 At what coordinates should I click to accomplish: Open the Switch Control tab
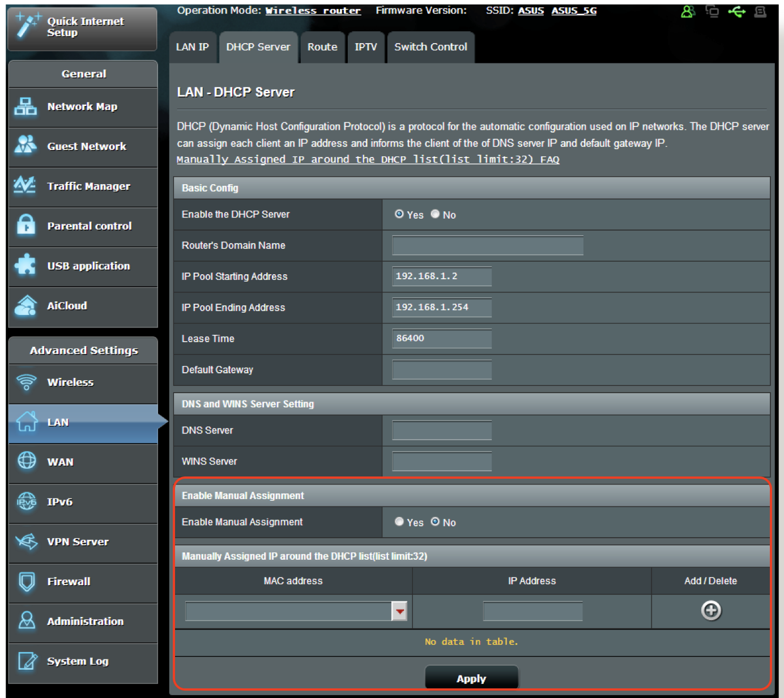click(x=431, y=48)
